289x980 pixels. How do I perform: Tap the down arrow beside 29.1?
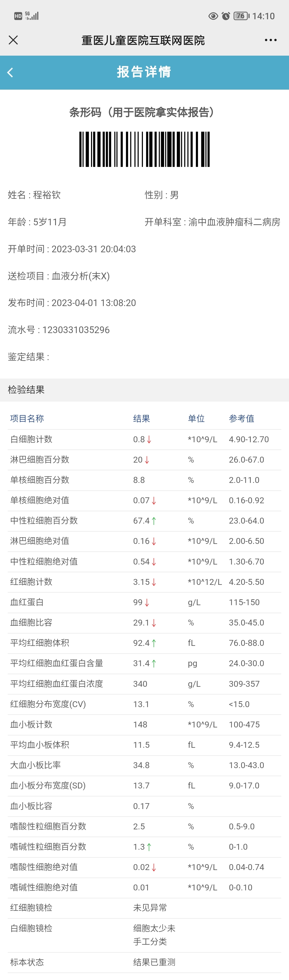pyautogui.click(x=154, y=623)
